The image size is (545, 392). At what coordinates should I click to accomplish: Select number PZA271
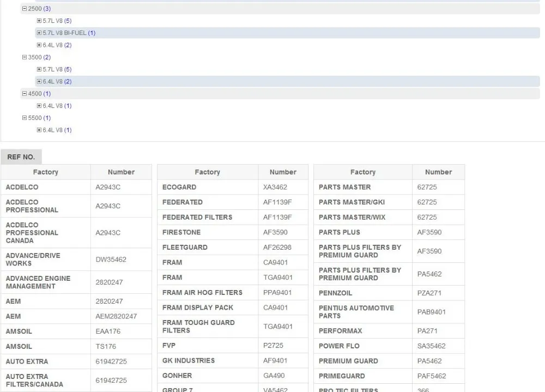[x=438, y=293]
